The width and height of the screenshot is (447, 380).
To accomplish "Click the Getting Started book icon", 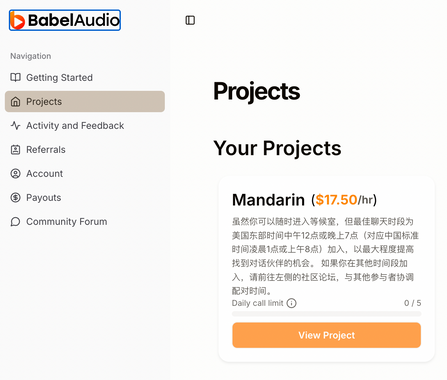I will point(15,77).
